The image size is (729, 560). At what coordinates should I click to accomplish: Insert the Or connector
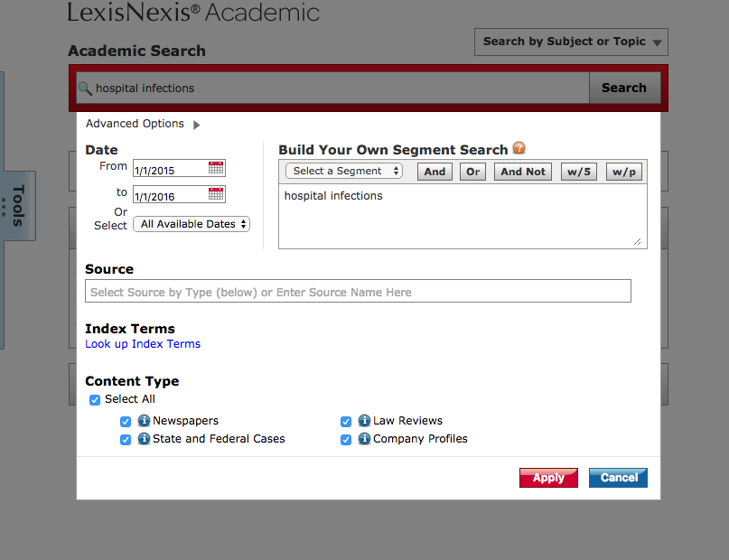click(472, 172)
